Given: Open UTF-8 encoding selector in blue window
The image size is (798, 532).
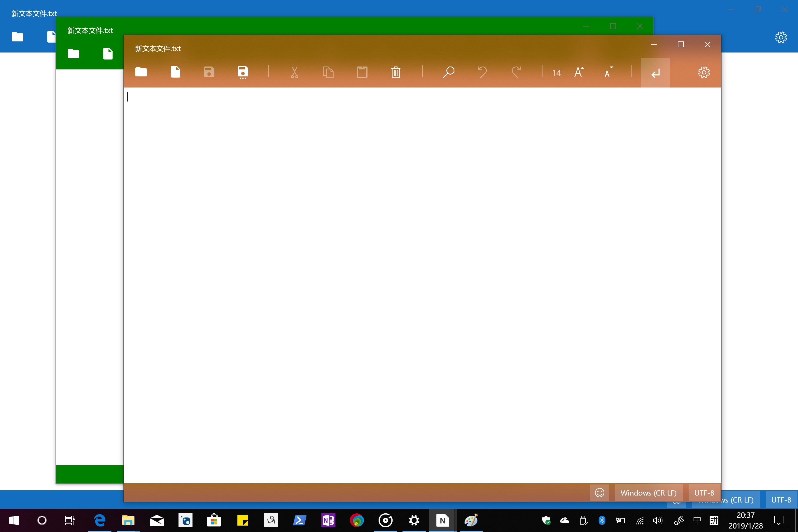Looking at the screenshot, I should coord(781,500).
